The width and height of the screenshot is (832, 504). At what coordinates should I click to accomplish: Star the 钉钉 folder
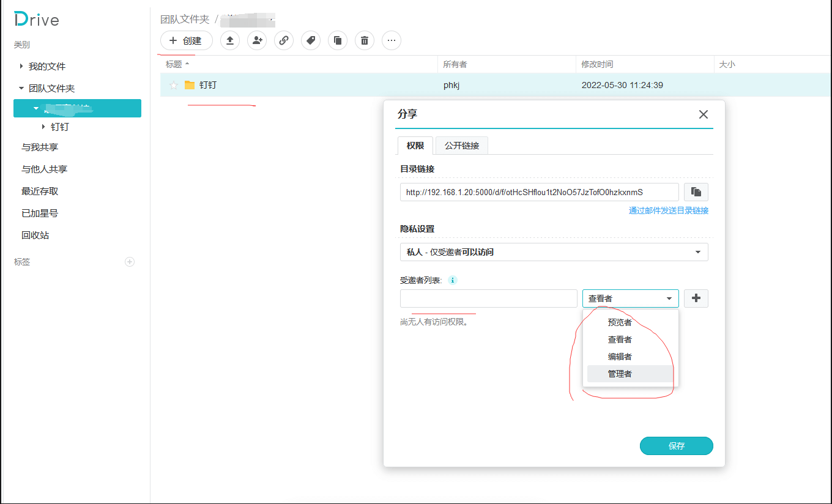pos(174,86)
